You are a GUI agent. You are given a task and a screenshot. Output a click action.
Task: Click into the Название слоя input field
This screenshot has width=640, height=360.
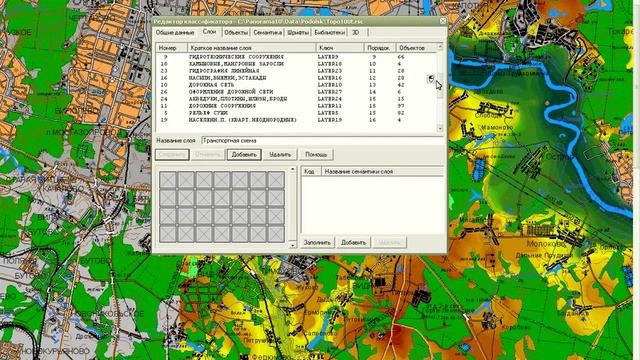pyautogui.click(x=323, y=141)
